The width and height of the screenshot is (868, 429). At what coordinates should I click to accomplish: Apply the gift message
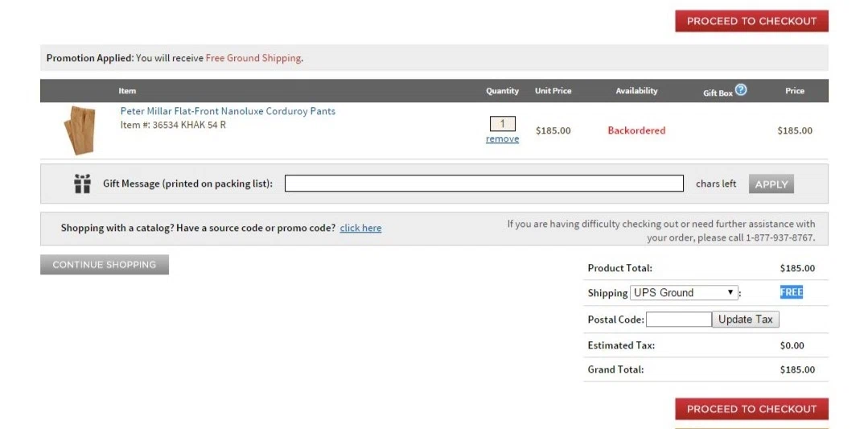coord(771,184)
